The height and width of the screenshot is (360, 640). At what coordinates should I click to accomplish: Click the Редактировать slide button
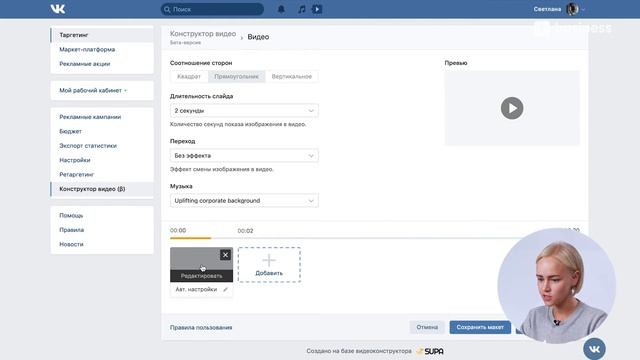(202, 276)
